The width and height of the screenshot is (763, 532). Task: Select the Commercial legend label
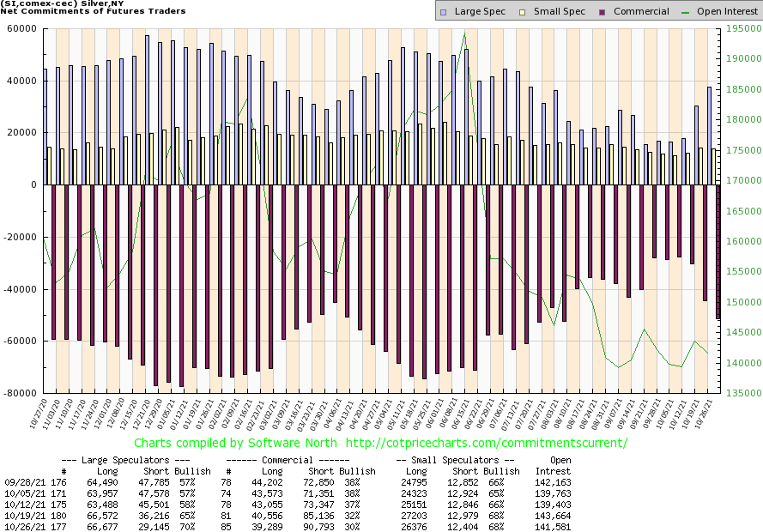pos(641,11)
